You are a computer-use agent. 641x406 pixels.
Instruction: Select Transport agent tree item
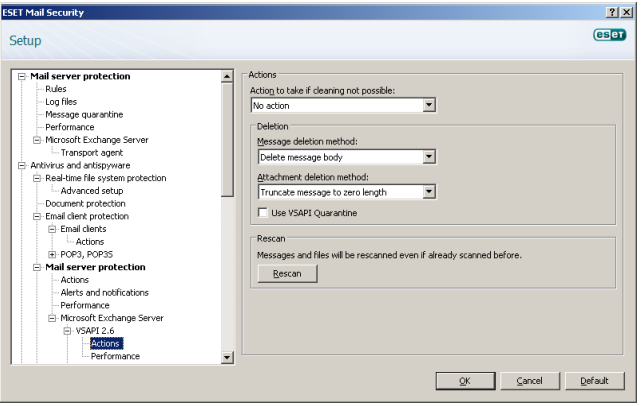92,153
